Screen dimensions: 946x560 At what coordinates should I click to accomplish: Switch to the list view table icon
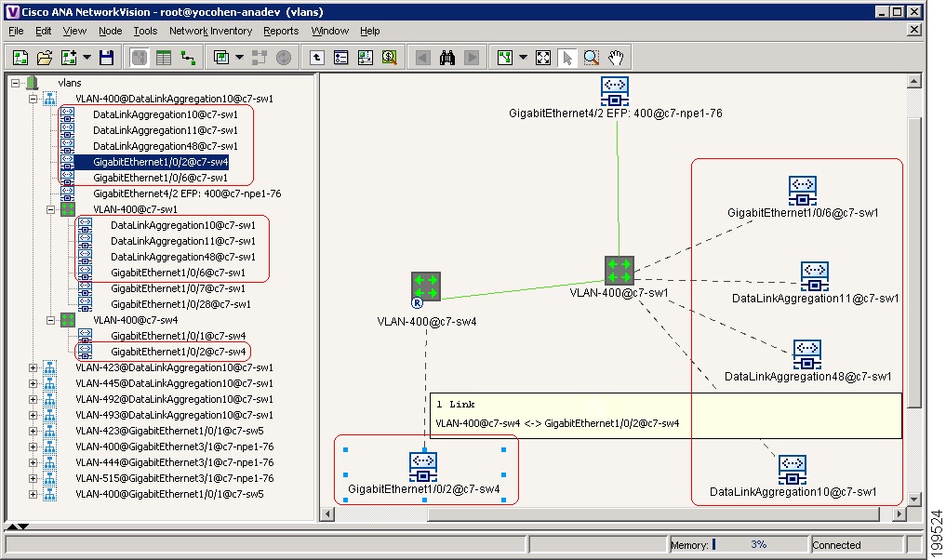point(164,58)
